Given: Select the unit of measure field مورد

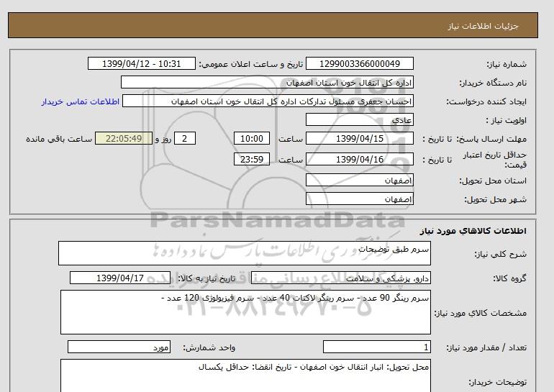Looking at the screenshot, I should [119, 347].
